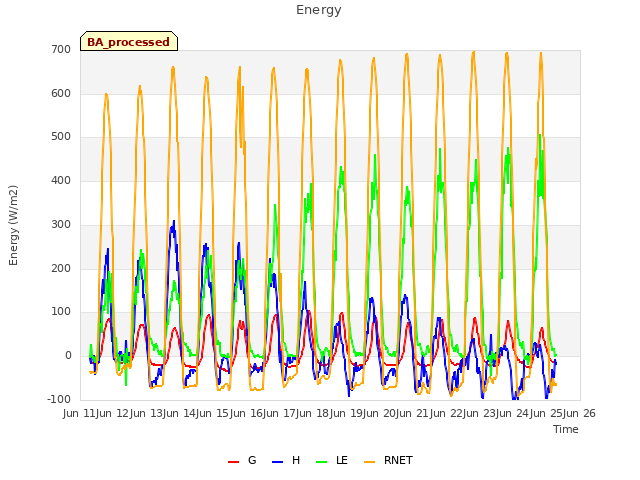This screenshot has height=480, width=640.
Task: Click the 500 y-axis tick label
Action: point(61,137)
